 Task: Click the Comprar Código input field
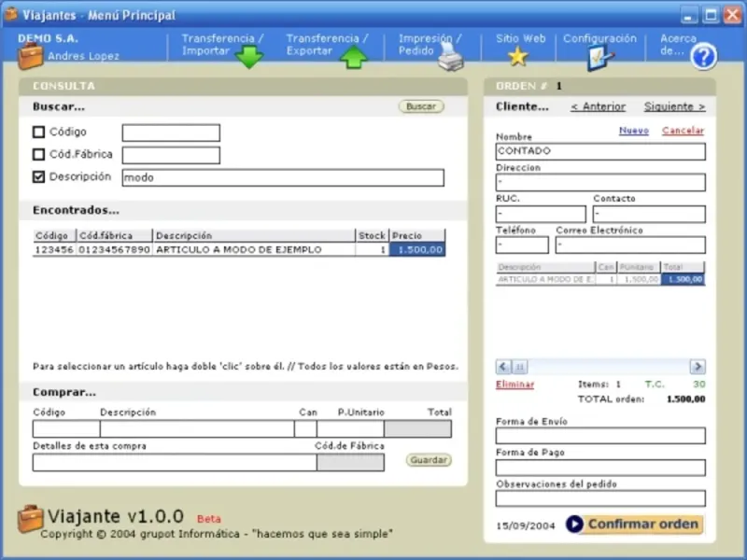pos(66,428)
